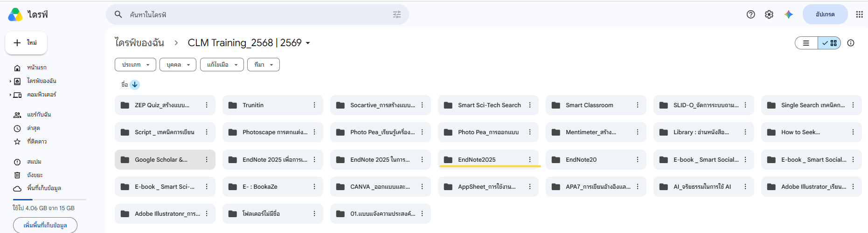Click the Google Drive logo

15,14
